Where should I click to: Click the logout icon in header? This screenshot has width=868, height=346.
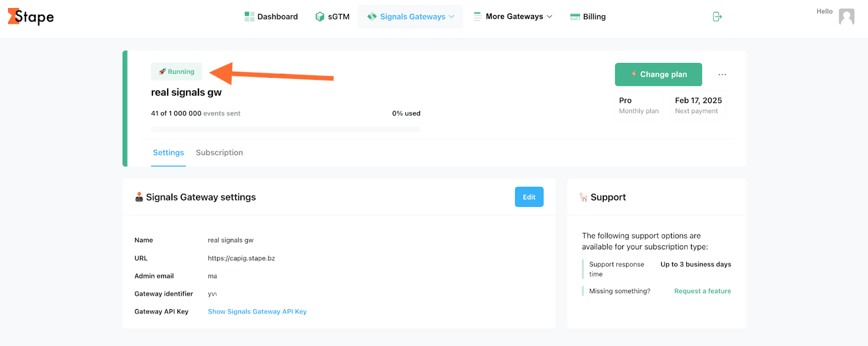[717, 17]
